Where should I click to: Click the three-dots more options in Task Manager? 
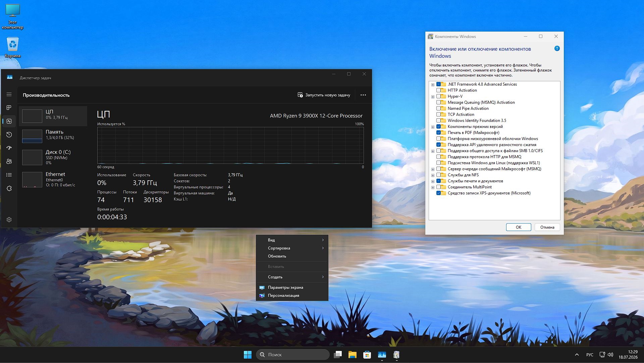point(363,95)
